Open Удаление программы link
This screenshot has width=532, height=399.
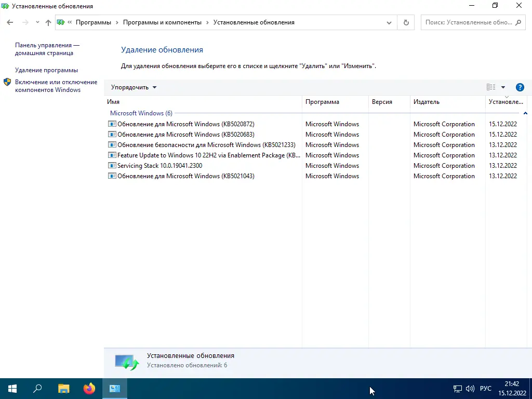click(x=46, y=70)
